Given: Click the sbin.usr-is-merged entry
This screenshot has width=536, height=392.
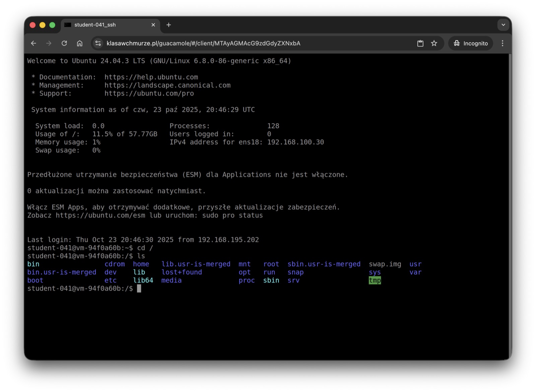Looking at the screenshot, I should click(x=324, y=264).
